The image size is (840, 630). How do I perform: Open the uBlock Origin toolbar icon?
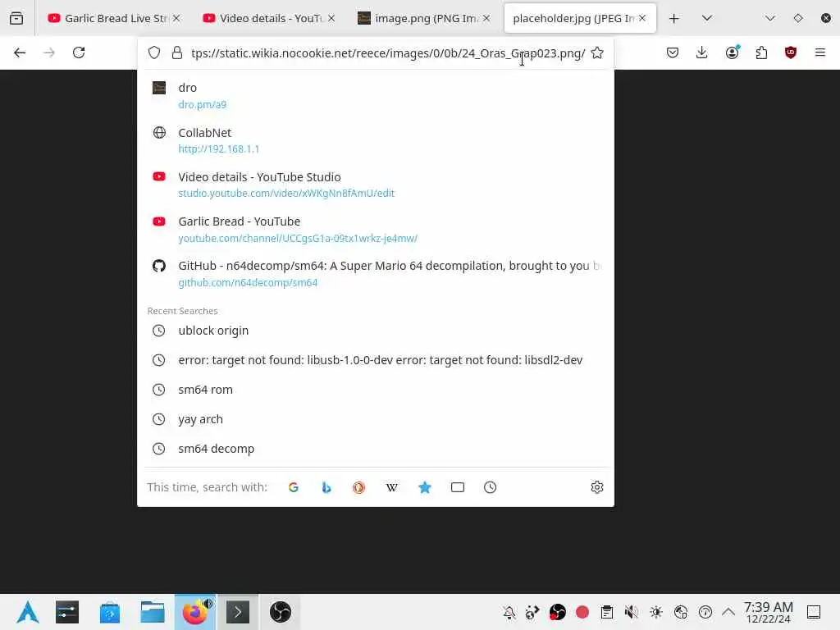tap(791, 52)
